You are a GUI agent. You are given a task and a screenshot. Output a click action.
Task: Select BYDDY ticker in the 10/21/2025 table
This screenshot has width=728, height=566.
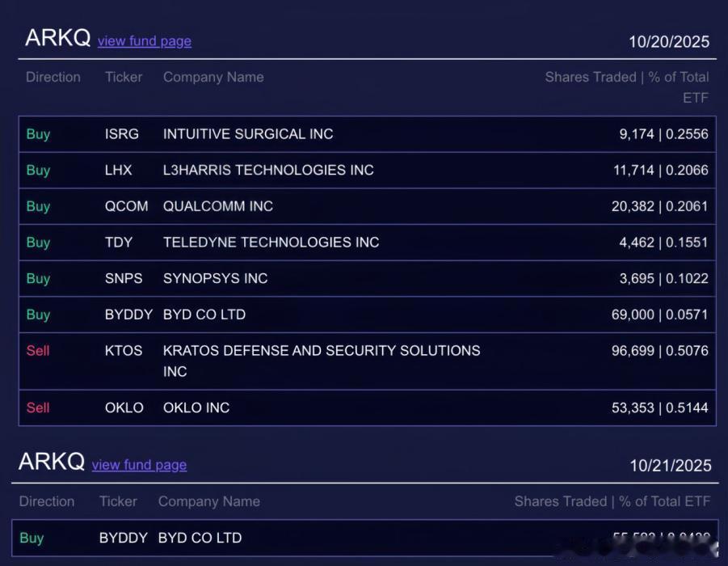coord(124,538)
